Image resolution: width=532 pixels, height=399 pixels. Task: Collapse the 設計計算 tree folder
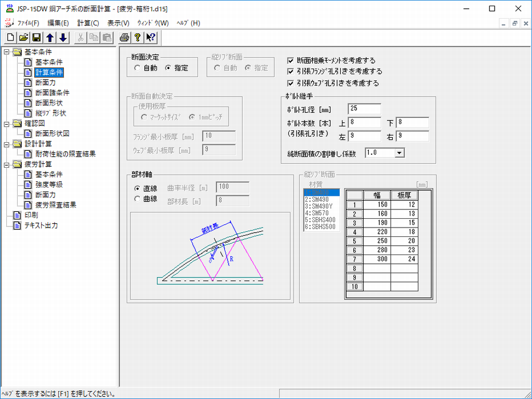(x=6, y=144)
